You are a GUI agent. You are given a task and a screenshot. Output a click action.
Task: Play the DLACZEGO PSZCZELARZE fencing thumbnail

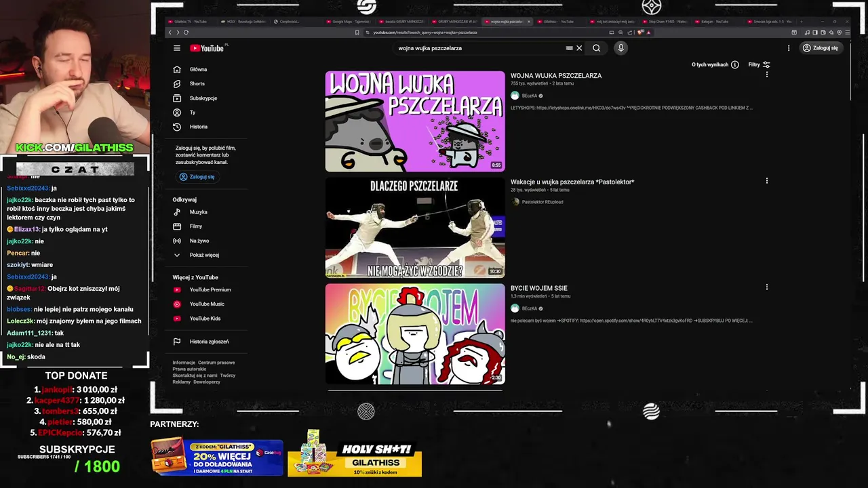coord(415,228)
